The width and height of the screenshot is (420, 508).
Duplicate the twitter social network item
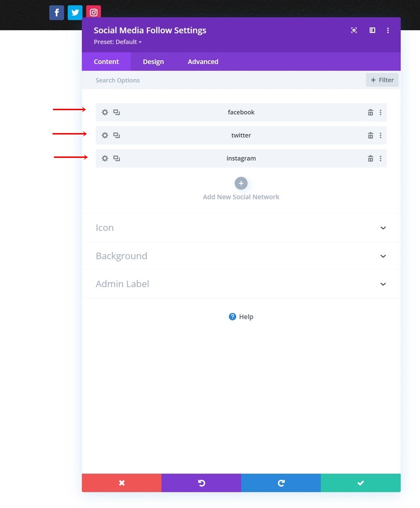coord(116,135)
